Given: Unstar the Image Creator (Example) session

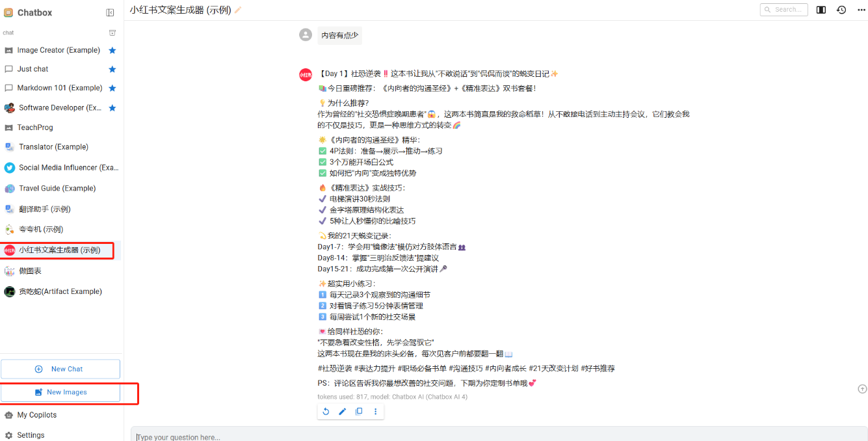Looking at the screenshot, I should pos(112,50).
